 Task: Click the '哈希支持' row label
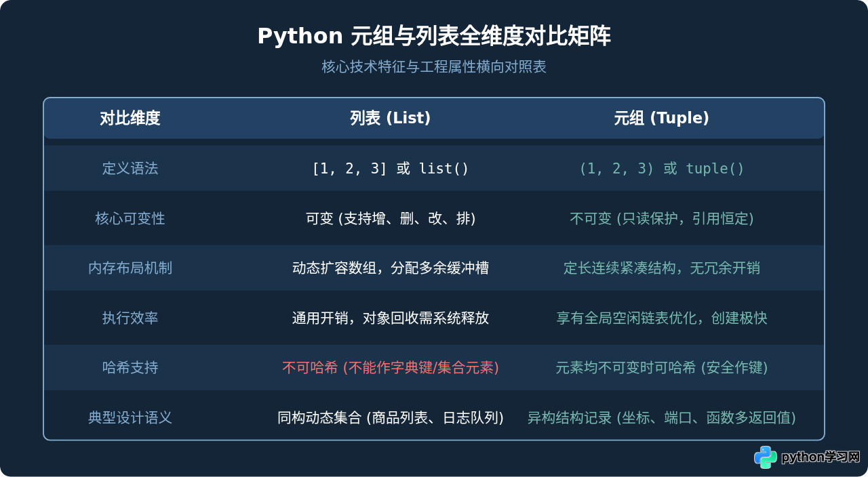pos(130,368)
